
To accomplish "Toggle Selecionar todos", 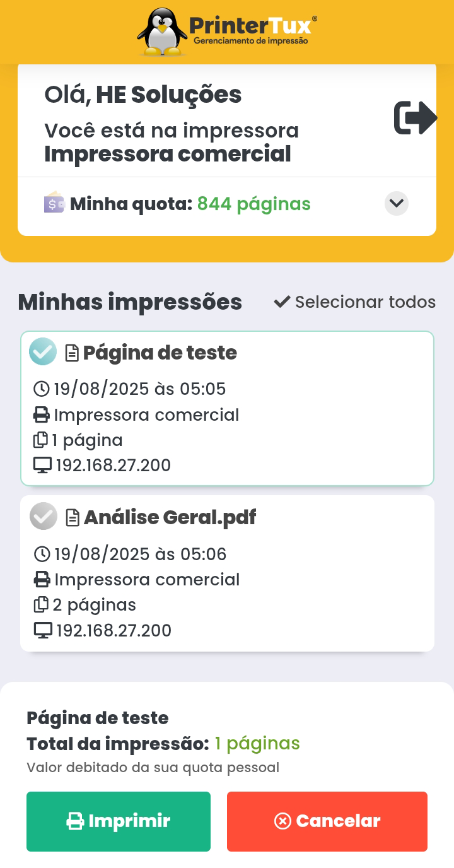I will tap(355, 302).
